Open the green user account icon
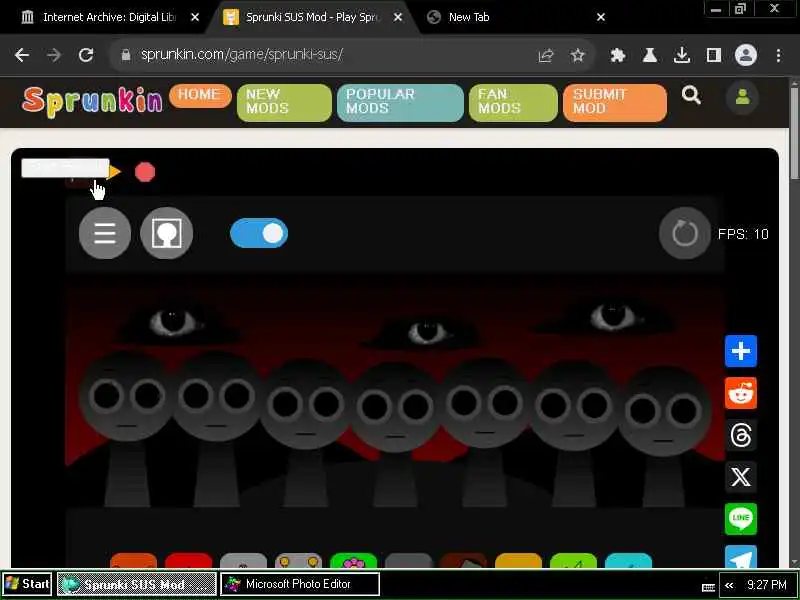Image resolution: width=800 pixels, height=600 pixels. [742, 97]
